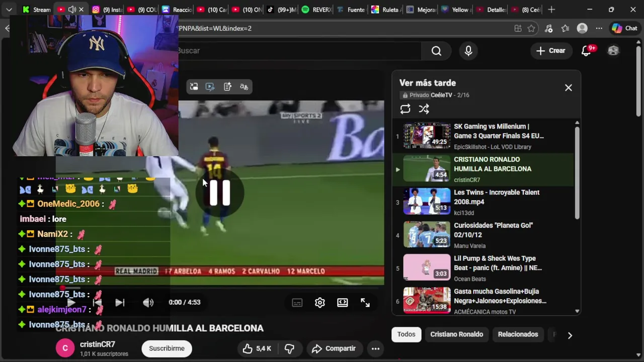Switch to the Spotify REVERX tab
Viewport: 644px width, 362px height.
[316, 10]
